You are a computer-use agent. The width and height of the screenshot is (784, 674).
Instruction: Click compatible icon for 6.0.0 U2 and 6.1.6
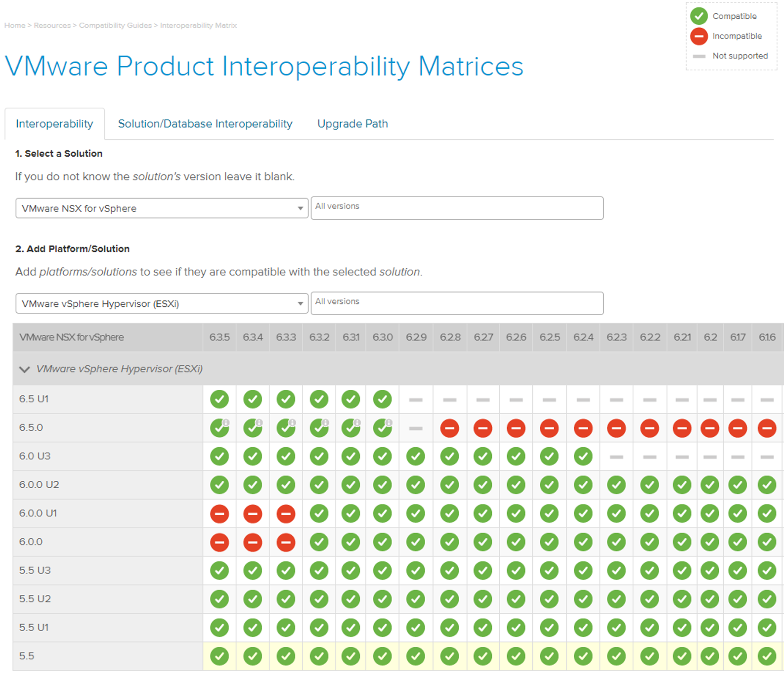pos(767,485)
